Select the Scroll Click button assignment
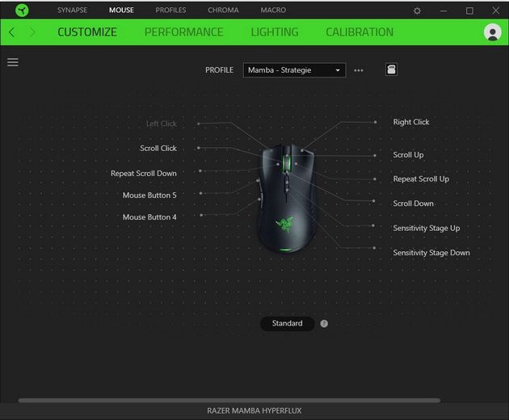 [x=158, y=149]
